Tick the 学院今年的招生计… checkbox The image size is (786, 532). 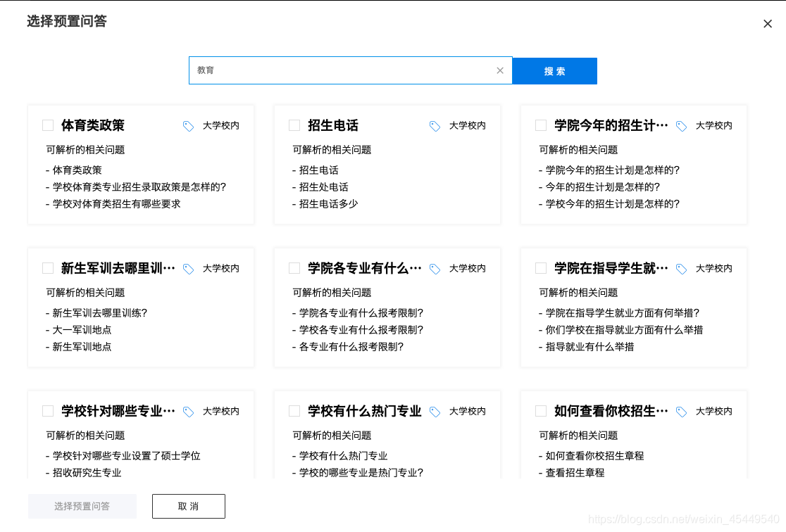pyautogui.click(x=541, y=125)
